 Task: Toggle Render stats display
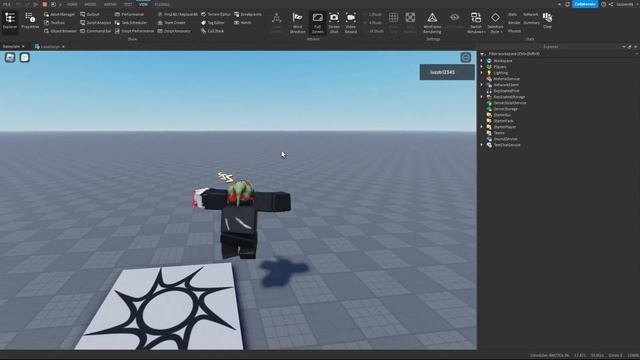point(514,23)
